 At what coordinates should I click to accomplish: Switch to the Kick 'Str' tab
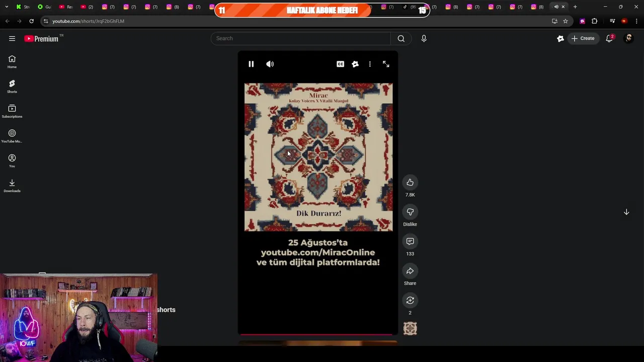click(x=23, y=7)
